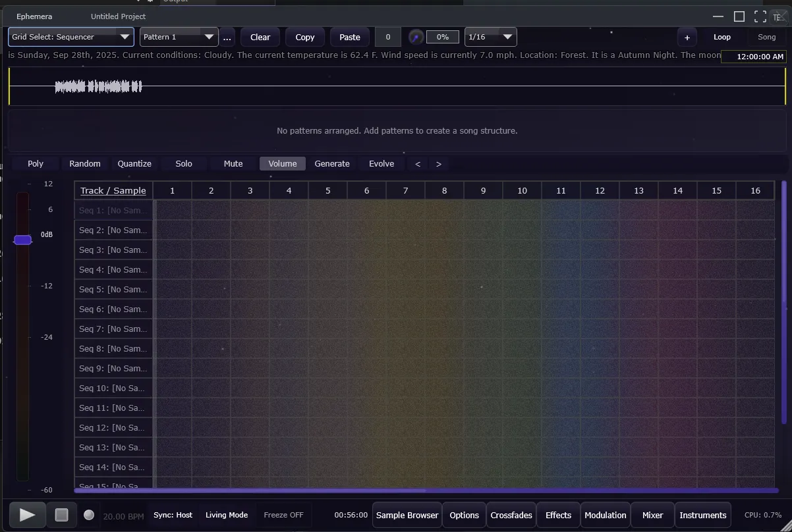Image resolution: width=792 pixels, height=532 pixels.
Task: Toggle Living Mode
Action: coord(227,516)
